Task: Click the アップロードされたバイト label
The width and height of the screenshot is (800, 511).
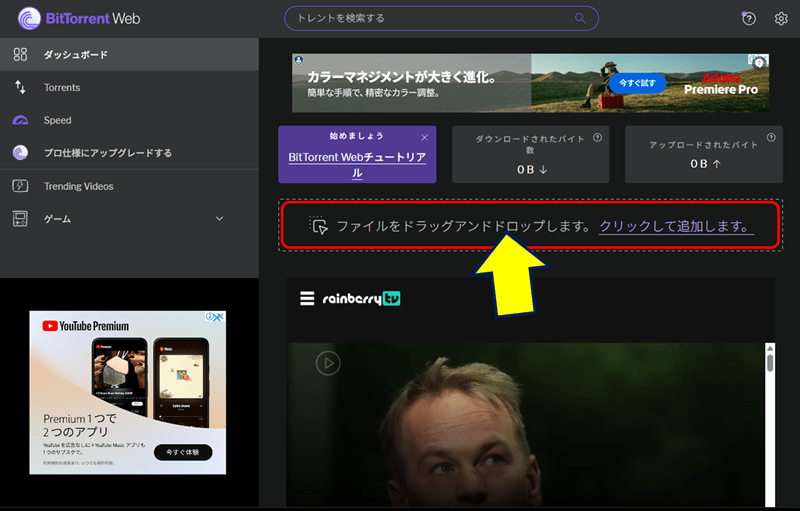Action: [704, 145]
